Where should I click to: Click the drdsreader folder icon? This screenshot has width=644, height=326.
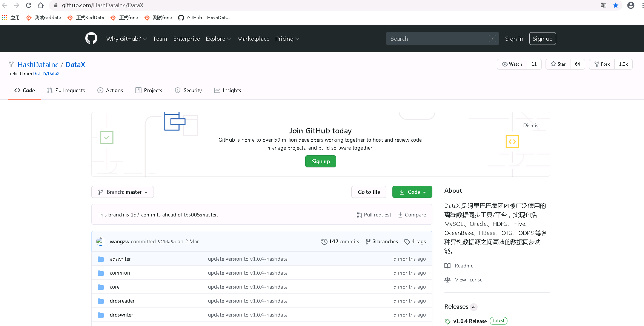101,301
